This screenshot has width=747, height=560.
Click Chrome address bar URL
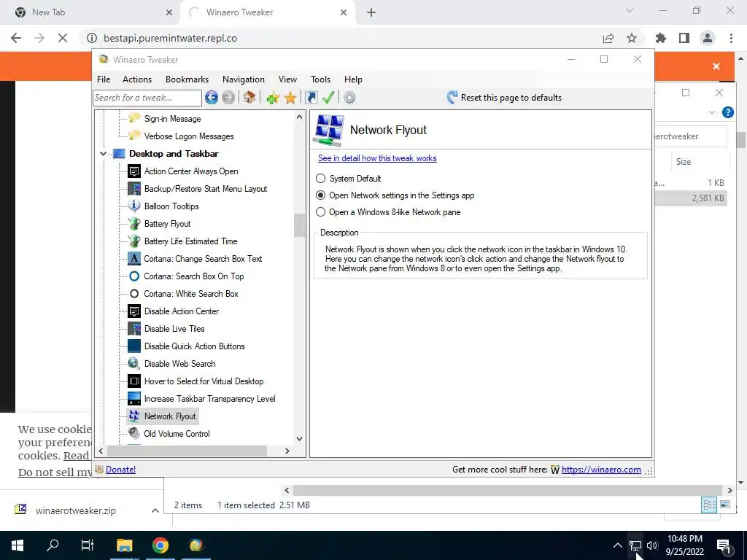[170, 38]
